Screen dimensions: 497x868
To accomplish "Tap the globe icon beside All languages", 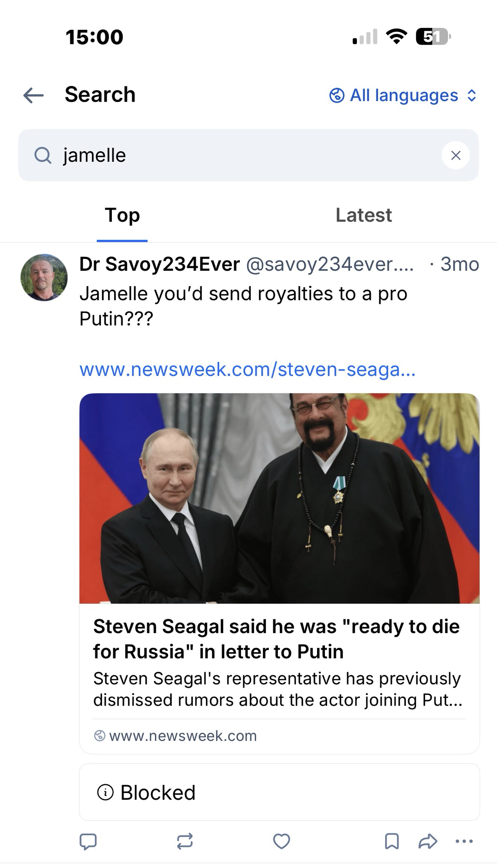I will click(x=337, y=95).
